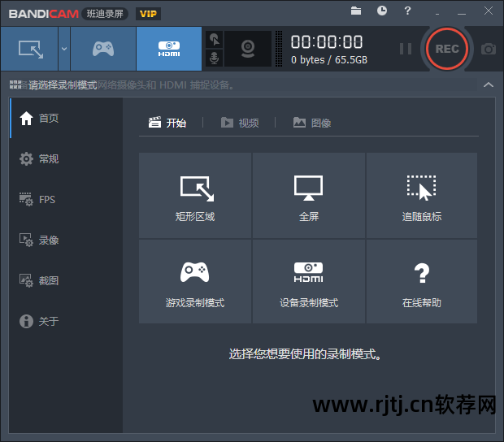Close the Bandicam window

click(x=489, y=11)
